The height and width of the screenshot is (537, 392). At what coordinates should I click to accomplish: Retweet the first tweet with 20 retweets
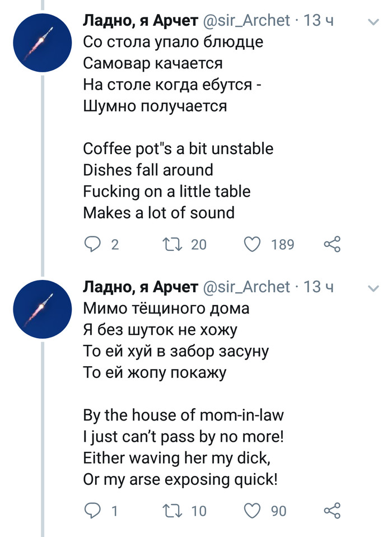(168, 244)
